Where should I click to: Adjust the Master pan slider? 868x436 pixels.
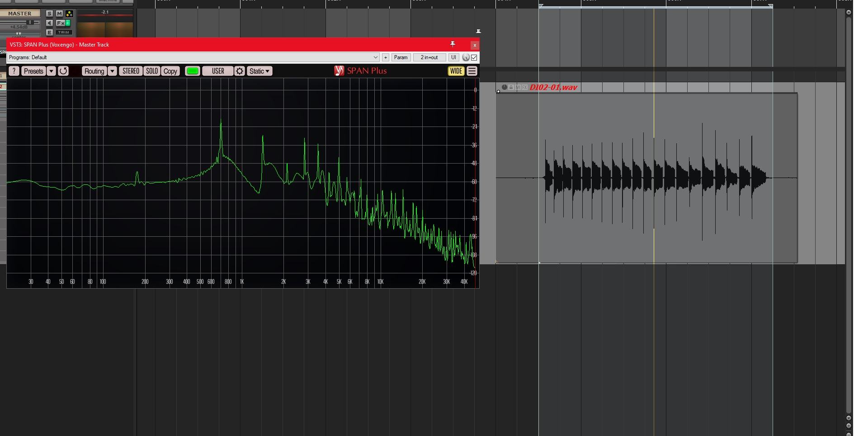pos(19,34)
